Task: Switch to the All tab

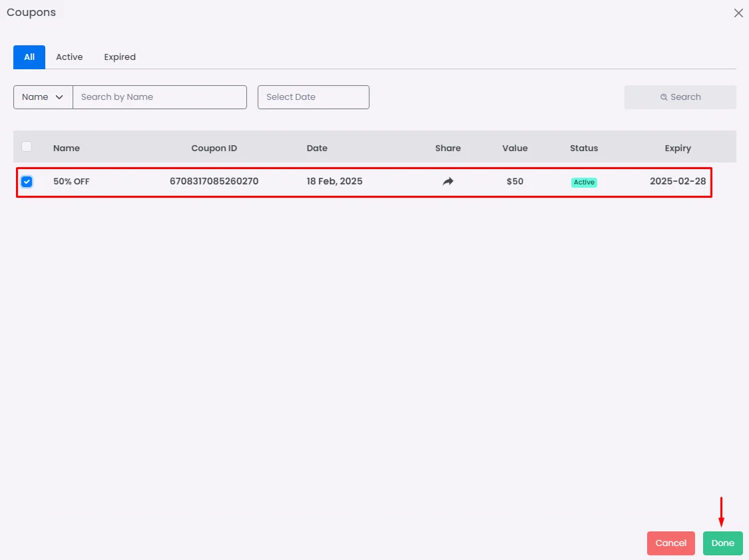Action: [x=29, y=57]
